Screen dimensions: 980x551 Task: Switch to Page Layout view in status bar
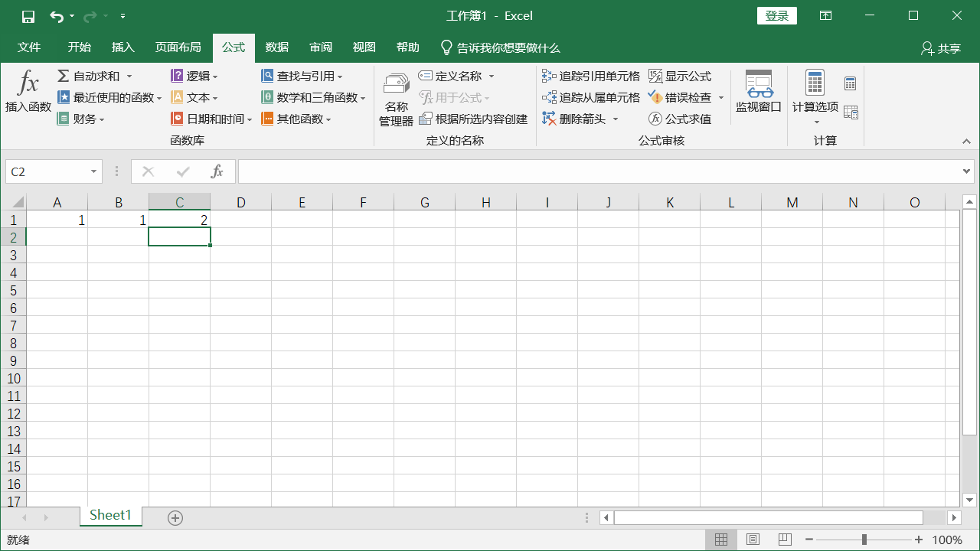[x=753, y=540]
